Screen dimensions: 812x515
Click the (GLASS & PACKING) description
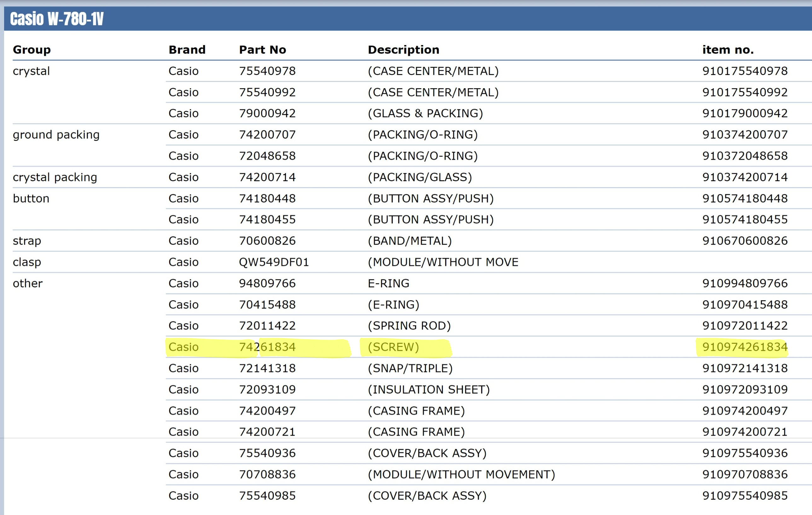[x=426, y=114]
